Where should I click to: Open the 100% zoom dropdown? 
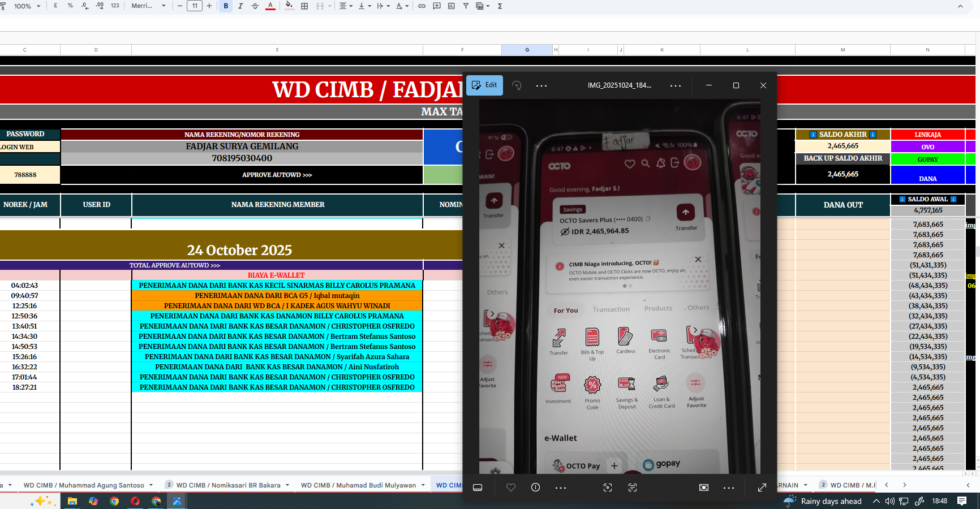pos(27,6)
